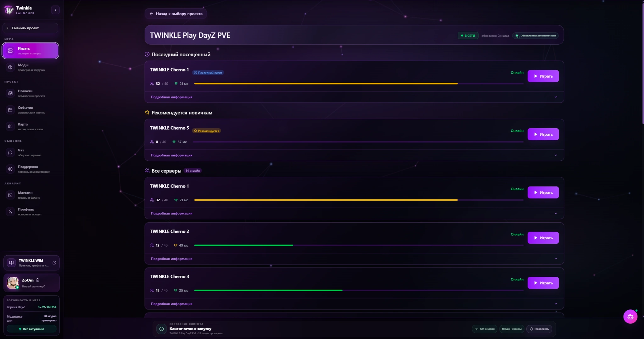Click the TWINKLE Cherno 2 server name
Image resolution: width=644 pixels, height=339 pixels.
click(x=169, y=231)
